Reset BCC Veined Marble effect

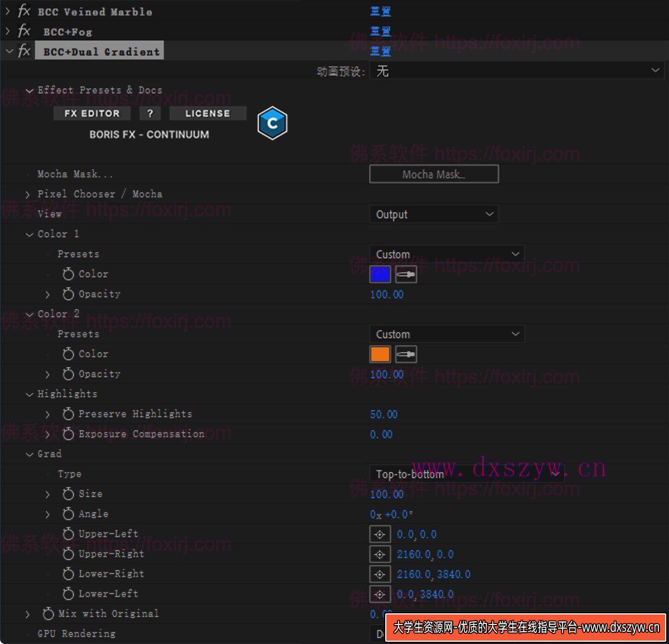(x=380, y=11)
